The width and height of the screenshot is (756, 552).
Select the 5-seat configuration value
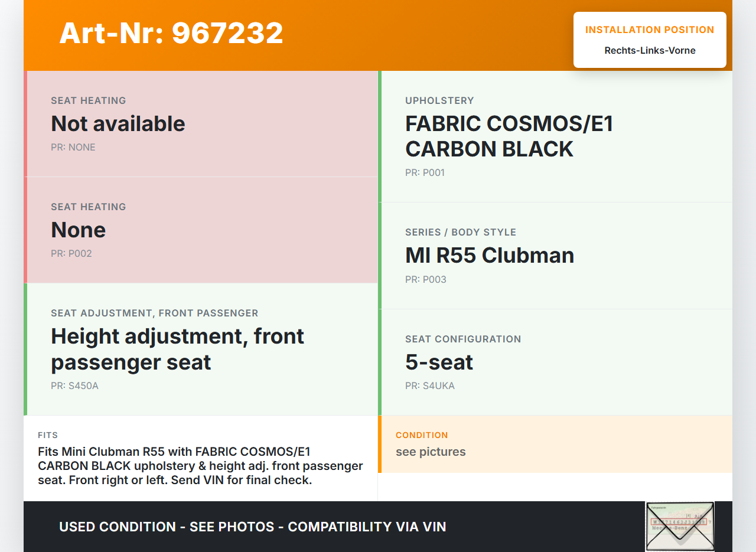439,362
